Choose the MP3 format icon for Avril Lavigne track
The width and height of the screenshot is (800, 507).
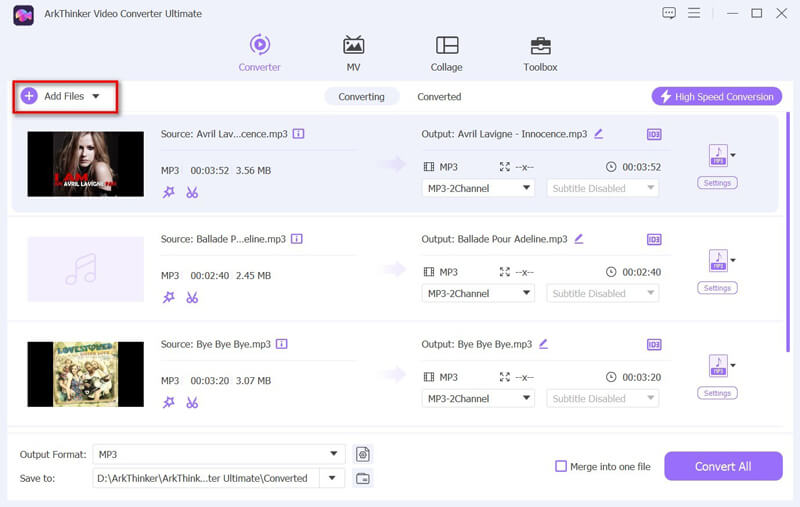(x=718, y=155)
